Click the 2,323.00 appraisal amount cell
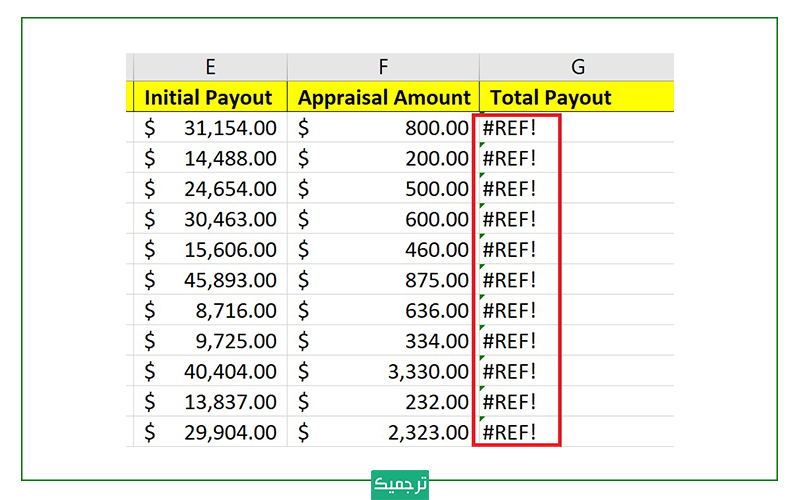The height and width of the screenshot is (500, 800). click(383, 433)
